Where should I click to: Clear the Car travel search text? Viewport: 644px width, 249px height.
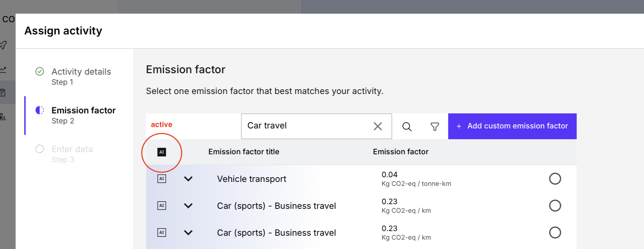[x=378, y=126]
